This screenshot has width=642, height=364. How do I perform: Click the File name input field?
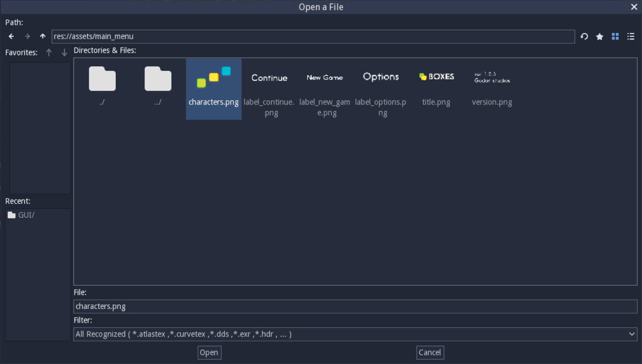pos(355,306)
